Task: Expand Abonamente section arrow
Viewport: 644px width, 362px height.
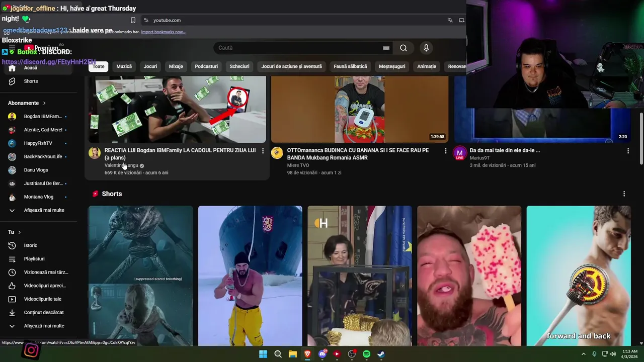Action: tap(44, 103)
